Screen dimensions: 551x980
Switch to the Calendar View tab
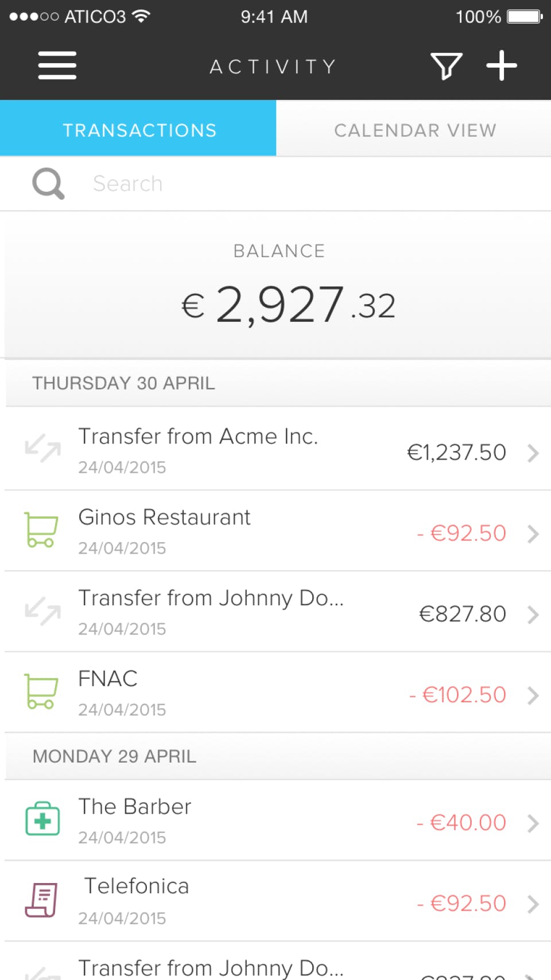pyautogui.click(x=414, y=130)
